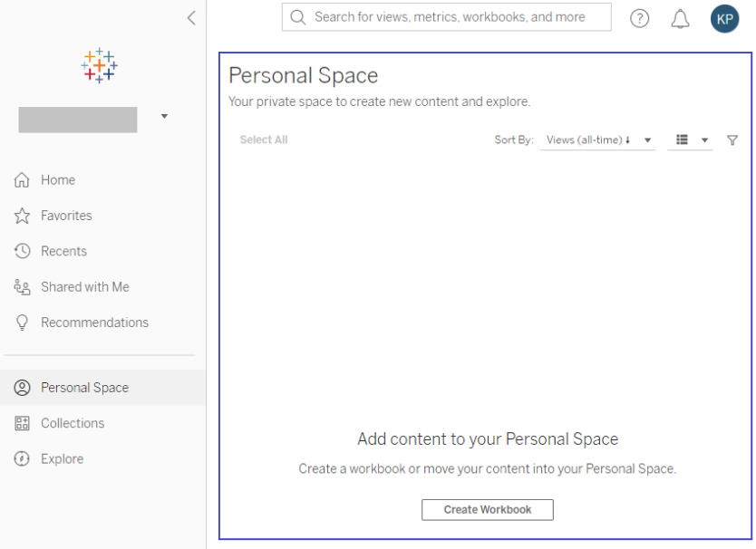Open the Sort By Views dropdown
Viewport: 756px width, 549px height.
596,140
